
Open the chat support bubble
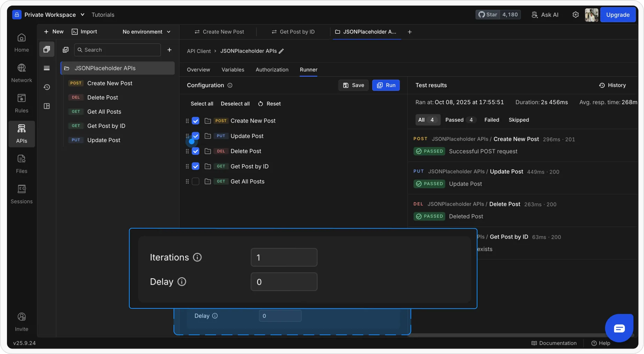pos(619,328)
